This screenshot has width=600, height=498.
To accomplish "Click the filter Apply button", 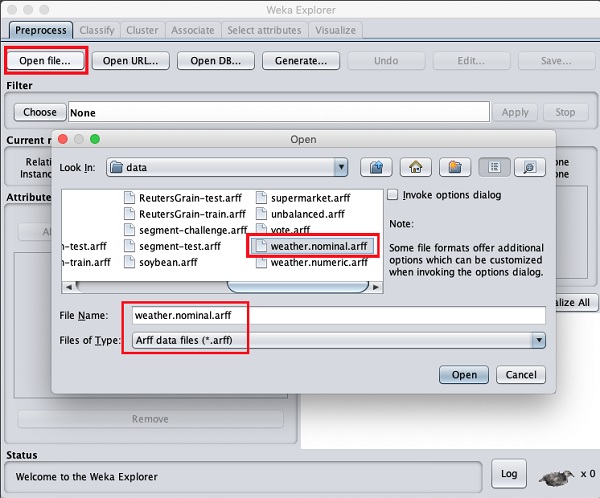I will coord(515,112).
